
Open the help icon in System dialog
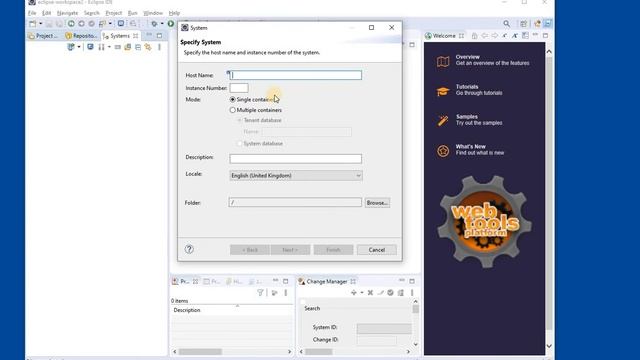[x=189, y=249]
